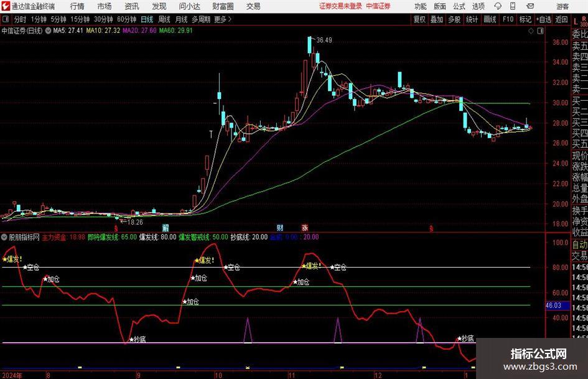Select the 月线 monthly chart tab

(x=182, y=19)
